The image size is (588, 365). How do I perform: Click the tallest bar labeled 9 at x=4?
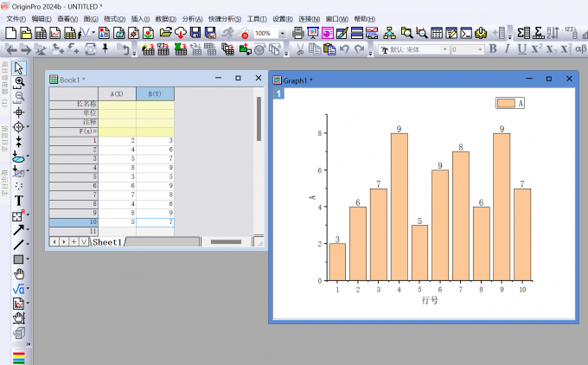tap(399, 207)
